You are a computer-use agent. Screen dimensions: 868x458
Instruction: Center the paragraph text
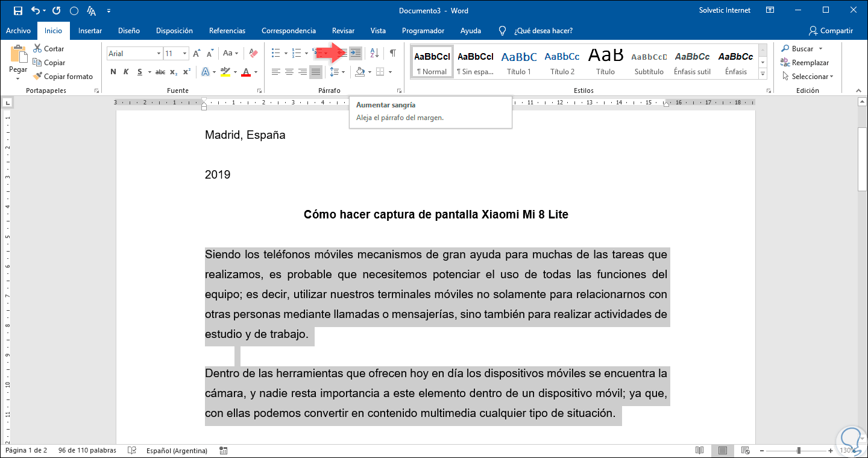(289, 72)
